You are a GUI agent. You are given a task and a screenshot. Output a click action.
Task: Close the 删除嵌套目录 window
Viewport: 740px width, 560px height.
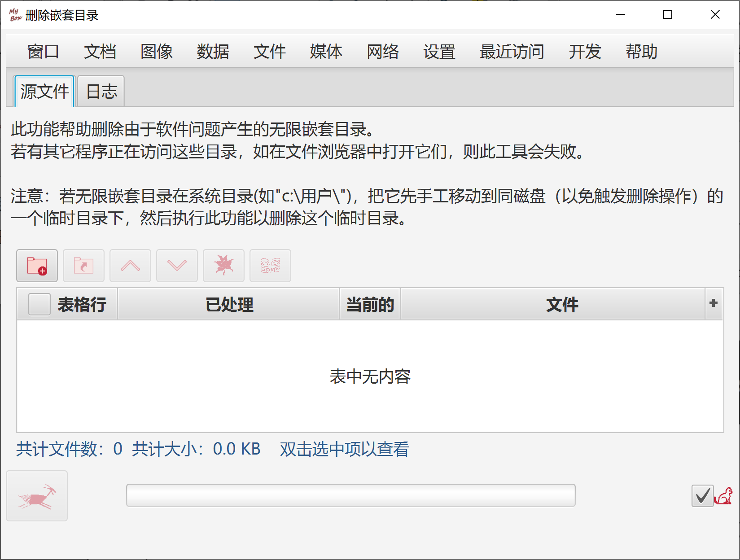[715, 15]
